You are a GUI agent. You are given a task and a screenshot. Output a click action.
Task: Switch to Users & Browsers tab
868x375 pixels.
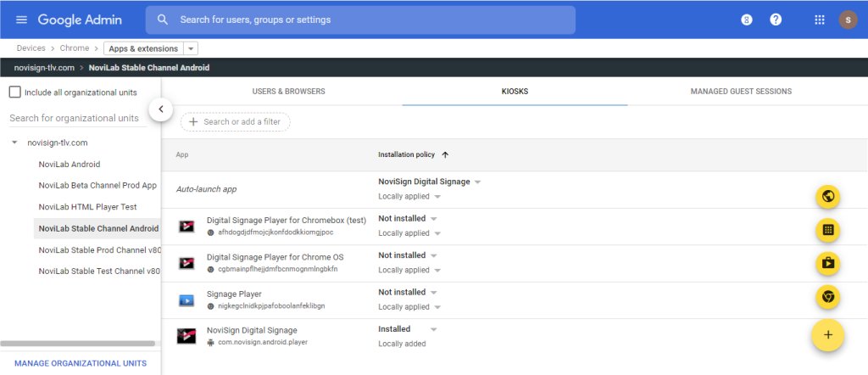pyautogui.click(x=288, y=92)
